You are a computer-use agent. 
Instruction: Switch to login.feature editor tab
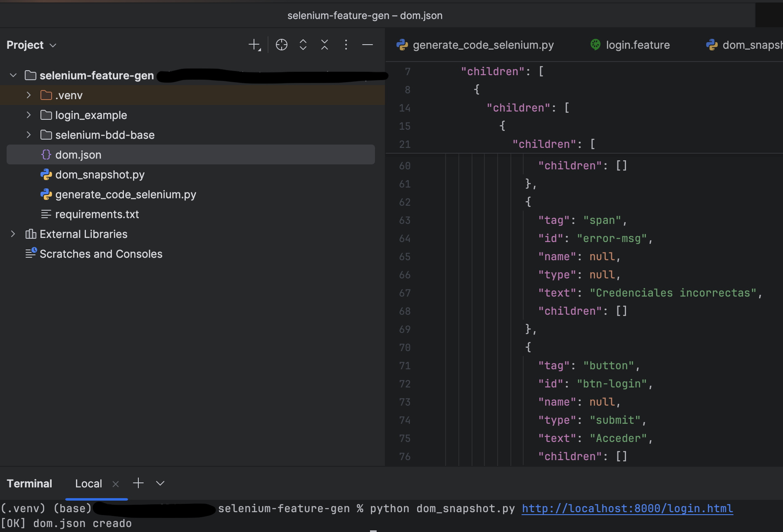coord(630,45)
